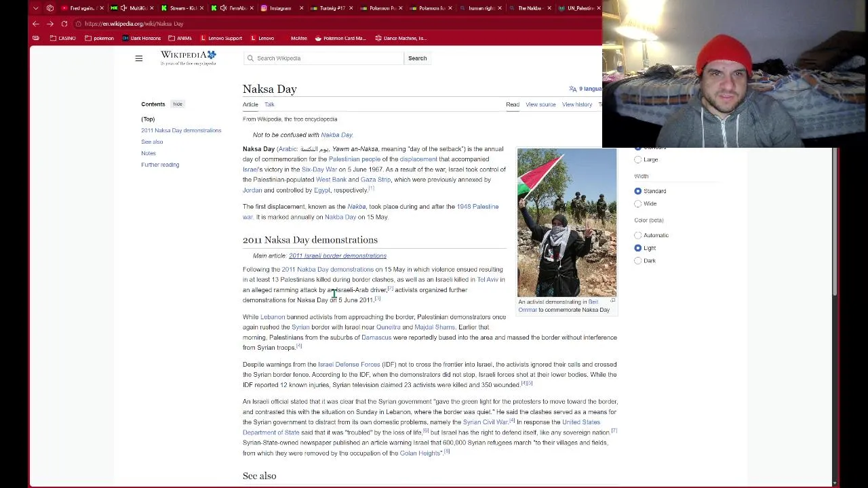This screenshot has width=868, height=488.
Task: Select Standard width radio button
Action: [x=638, y=191]
